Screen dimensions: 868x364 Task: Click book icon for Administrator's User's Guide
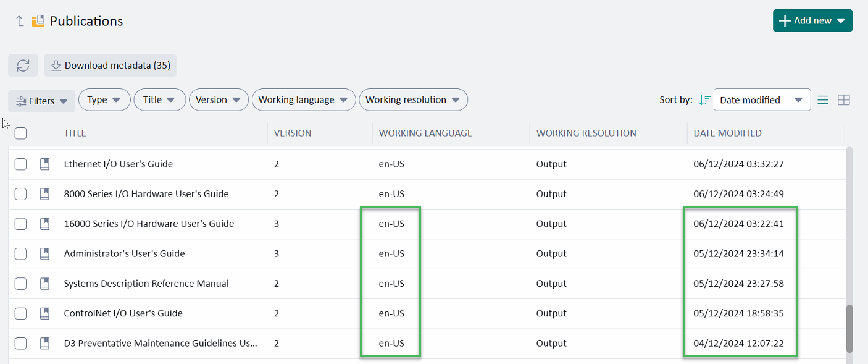tap(44, 253)
